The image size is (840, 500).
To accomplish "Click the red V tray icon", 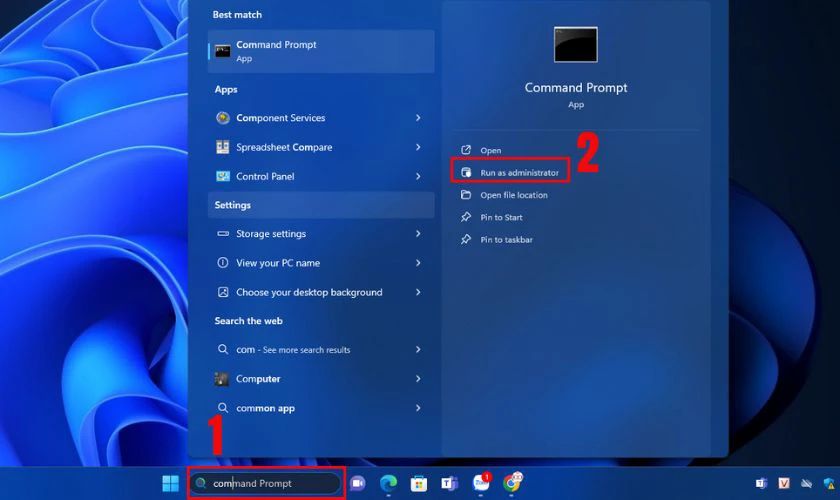I will [784, 483].
